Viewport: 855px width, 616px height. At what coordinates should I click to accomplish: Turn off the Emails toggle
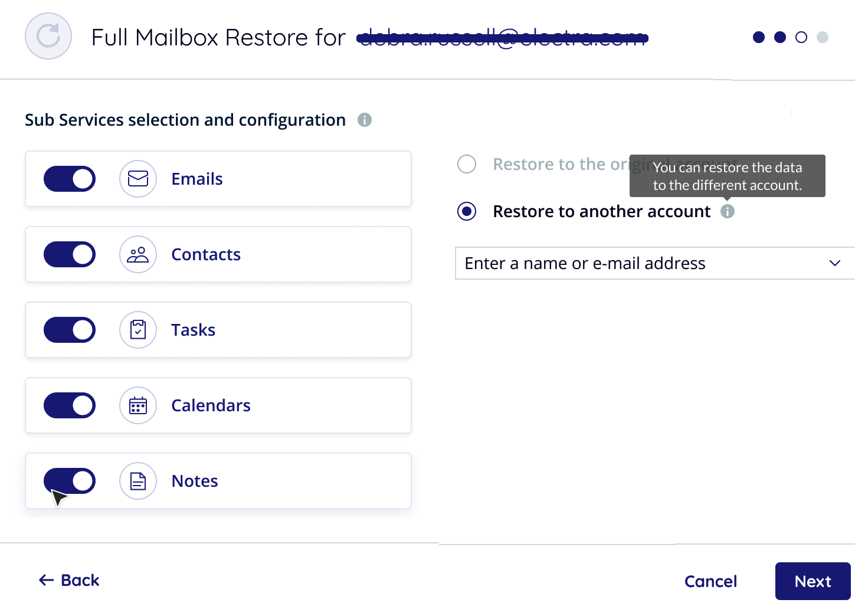(70, 179)
